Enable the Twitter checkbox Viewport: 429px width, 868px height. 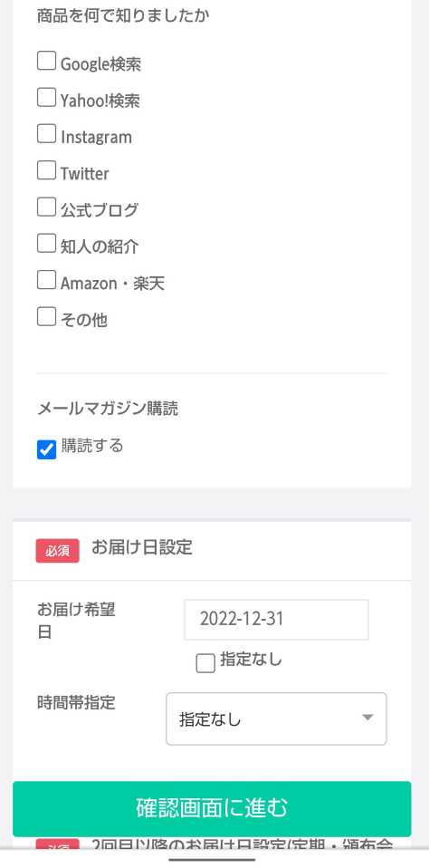pyautogui.click(x=46, y=170)
